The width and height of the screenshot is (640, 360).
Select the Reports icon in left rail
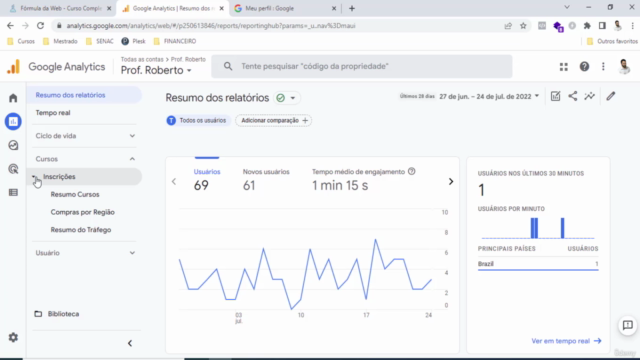pos(13,122)
